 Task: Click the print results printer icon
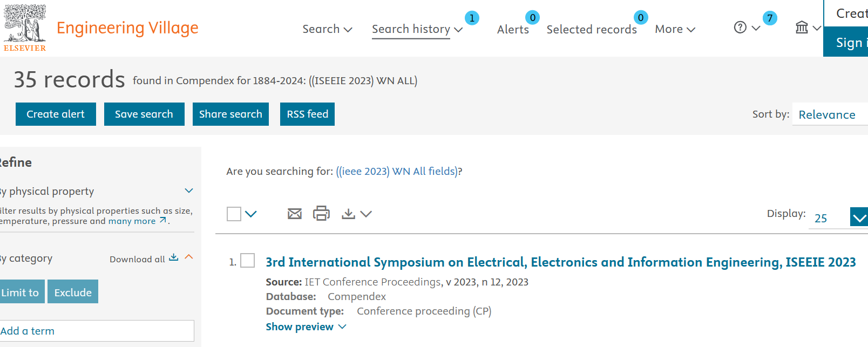point(321,214)
